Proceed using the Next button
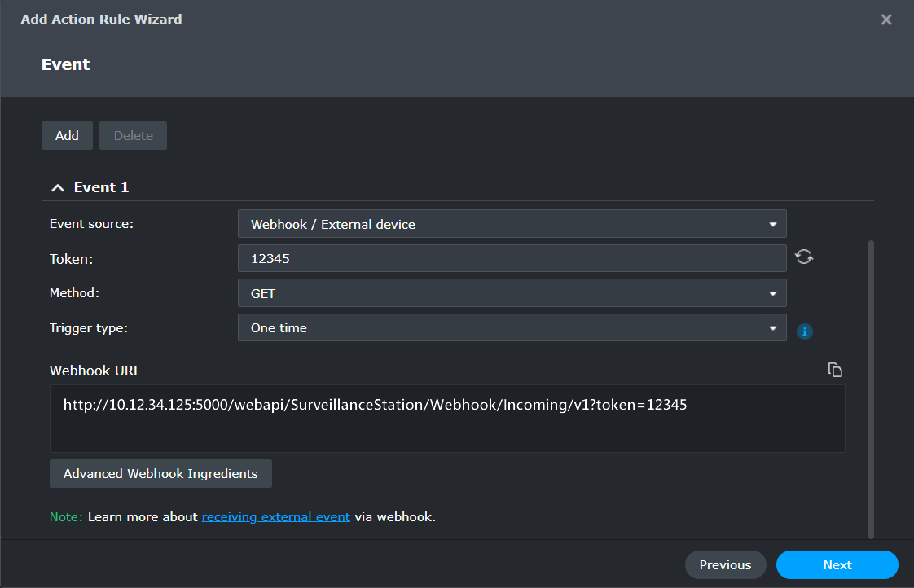This screenshot has width=914, height=588. (837, 564)
